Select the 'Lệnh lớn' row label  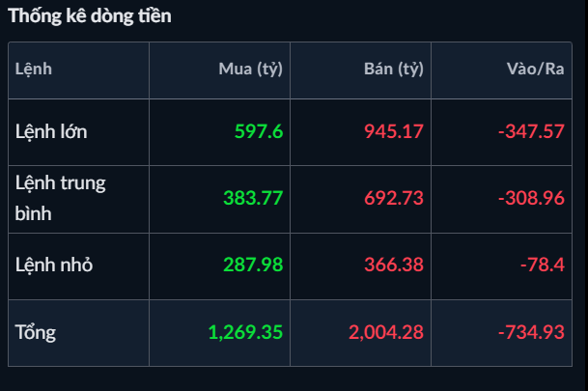pyautogui.click(x=51, y=130)
